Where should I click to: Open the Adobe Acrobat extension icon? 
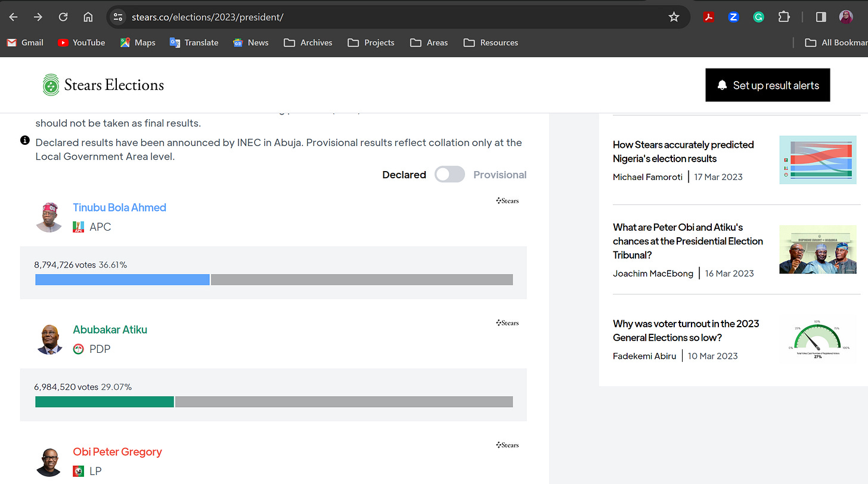click(708, 17)
